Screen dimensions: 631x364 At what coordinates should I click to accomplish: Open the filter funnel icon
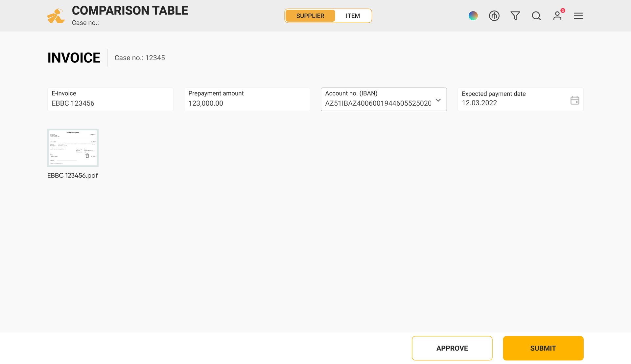pos(515,16)
